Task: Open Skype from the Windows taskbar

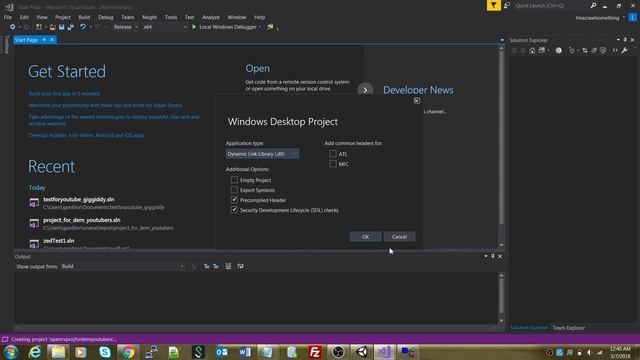Action: point(104,352)
